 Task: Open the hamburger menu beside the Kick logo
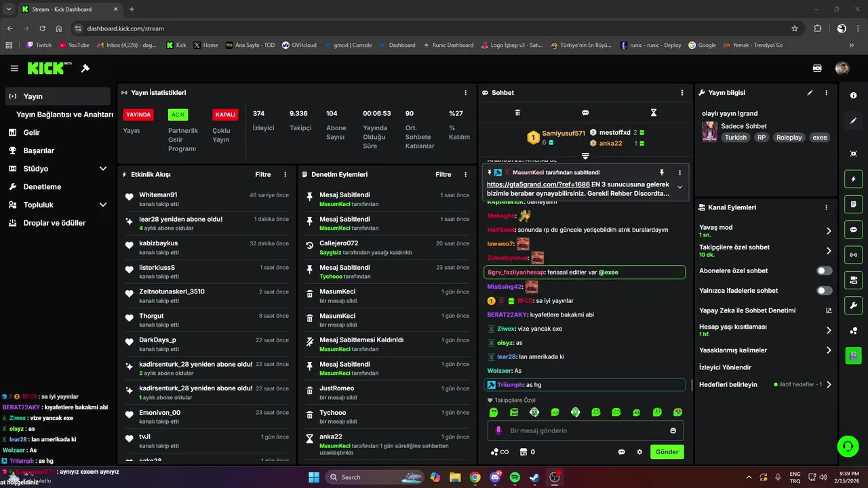(14, 68)
